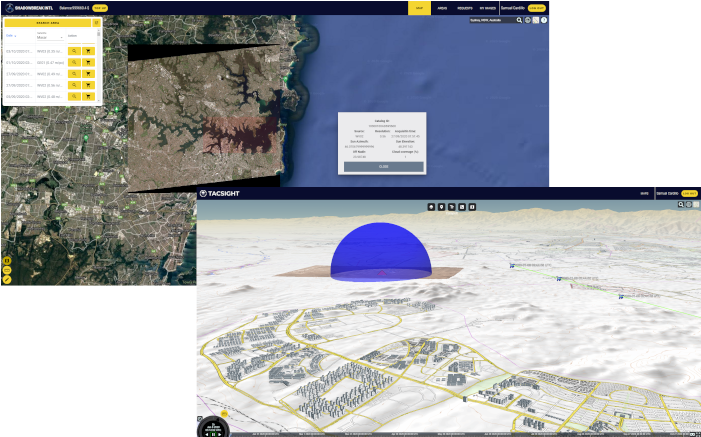
Task: Log out of Tacsight
Action: click(689, 194)
